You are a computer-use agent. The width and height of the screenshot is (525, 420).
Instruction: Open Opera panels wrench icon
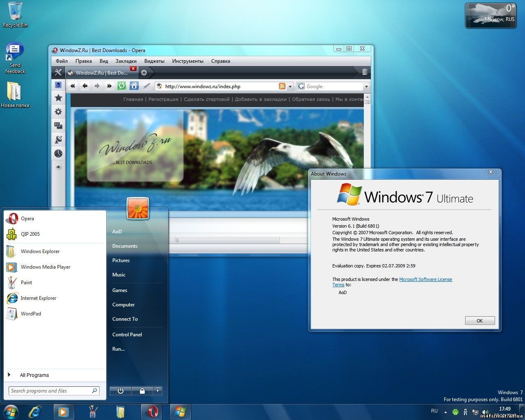(x=58, y=73)
